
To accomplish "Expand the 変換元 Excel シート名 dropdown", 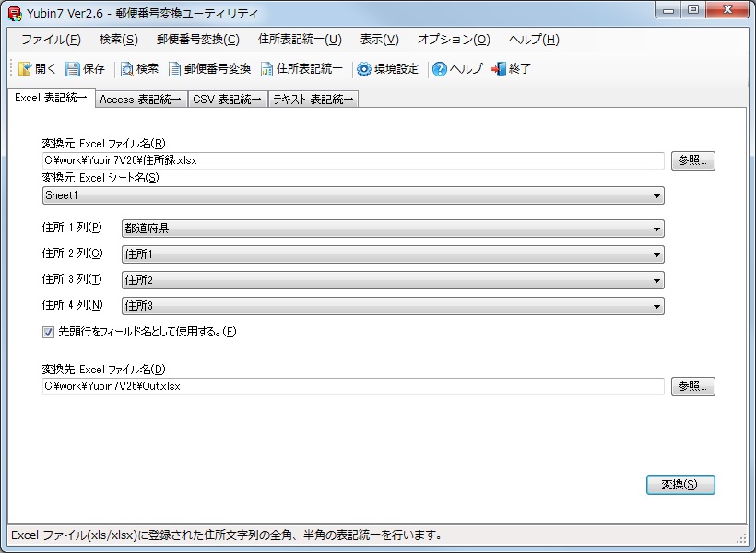I will pos(656,195).
